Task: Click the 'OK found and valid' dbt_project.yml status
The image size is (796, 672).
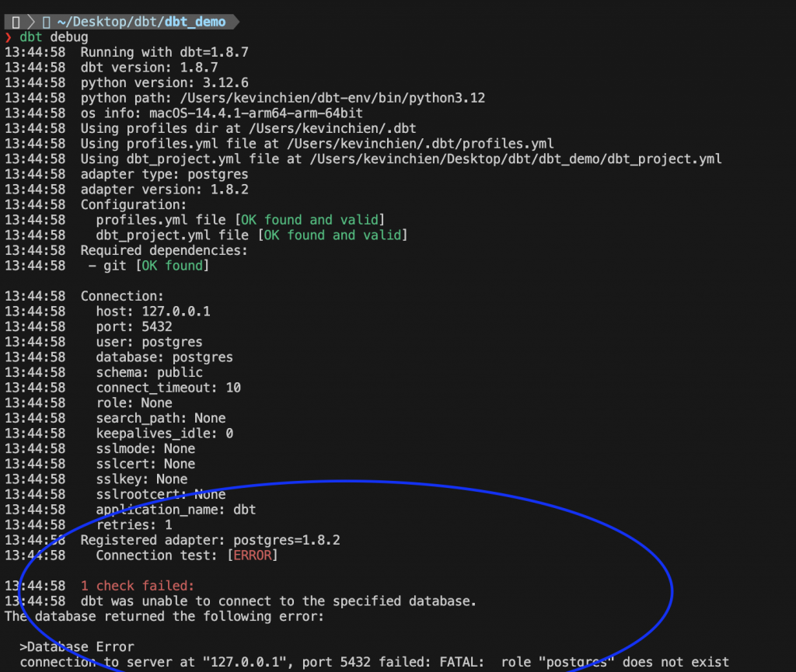Action: [333, 235]
